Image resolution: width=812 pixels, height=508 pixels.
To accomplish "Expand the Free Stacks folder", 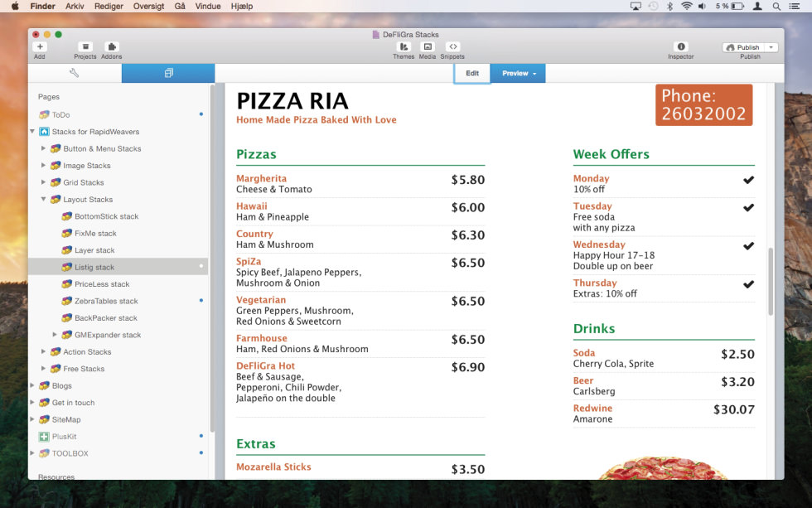I will pyautogui.click(x=43, y=369).
